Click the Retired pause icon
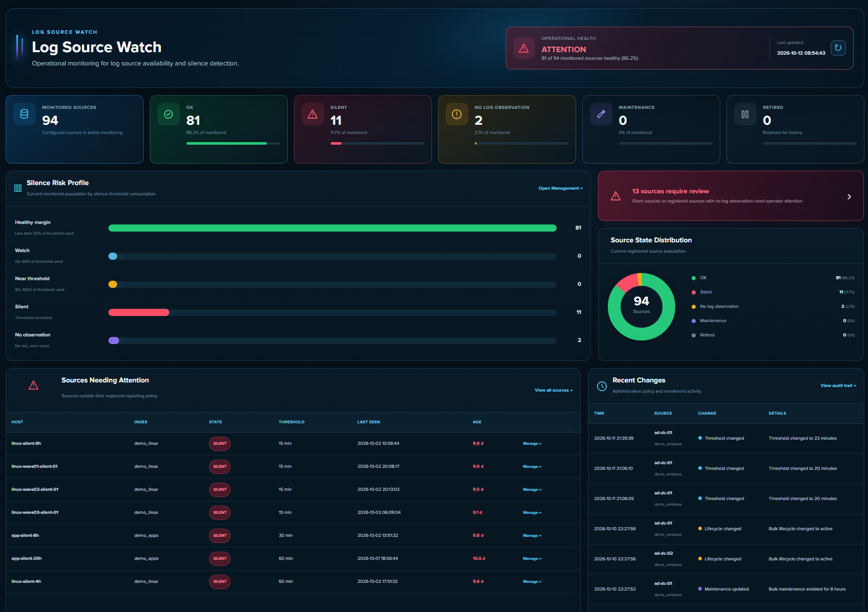Viewport: 868px width, 612px height. point(745,114)
